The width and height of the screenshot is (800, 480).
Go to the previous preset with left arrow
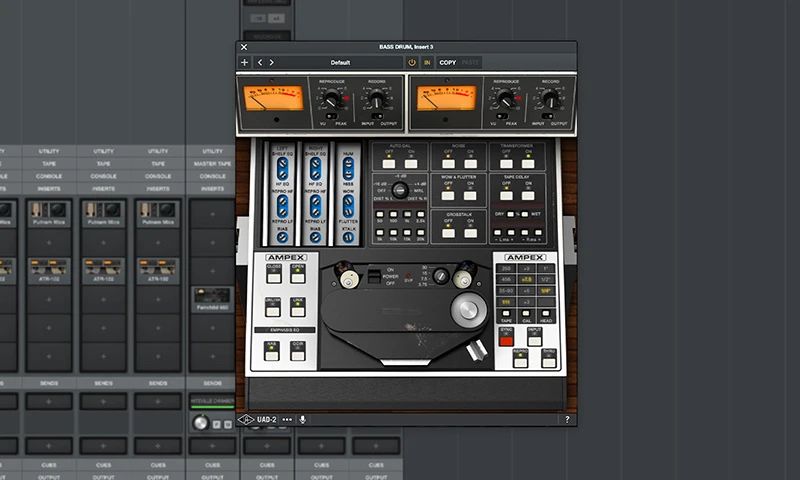[x=260, y=62]
